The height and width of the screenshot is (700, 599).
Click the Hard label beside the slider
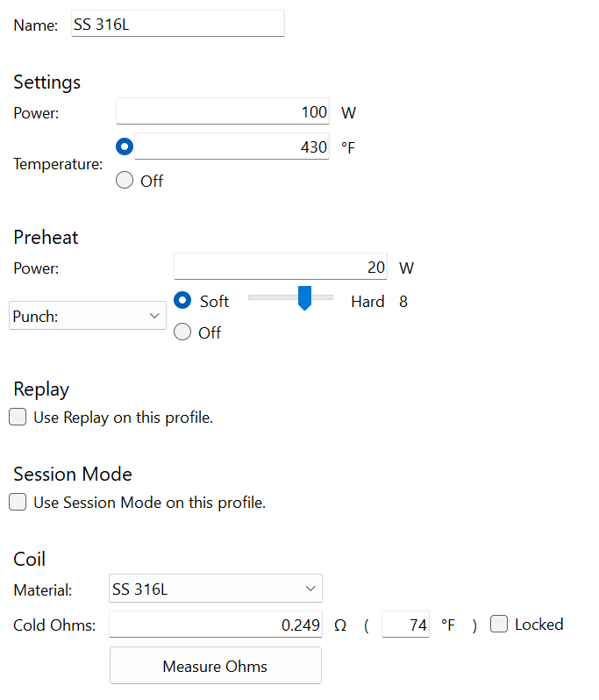tap(367, 302)
